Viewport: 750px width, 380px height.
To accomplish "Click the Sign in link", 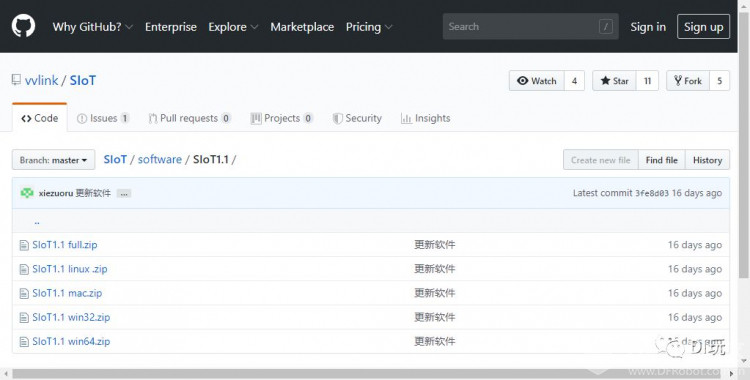I will coord(648,27).
